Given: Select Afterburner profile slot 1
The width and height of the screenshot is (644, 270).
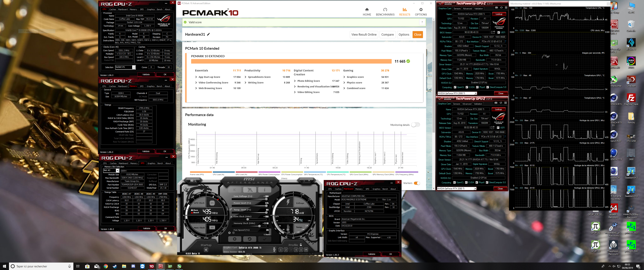Looking at the screenshot, I should click(x=281, y=250).
